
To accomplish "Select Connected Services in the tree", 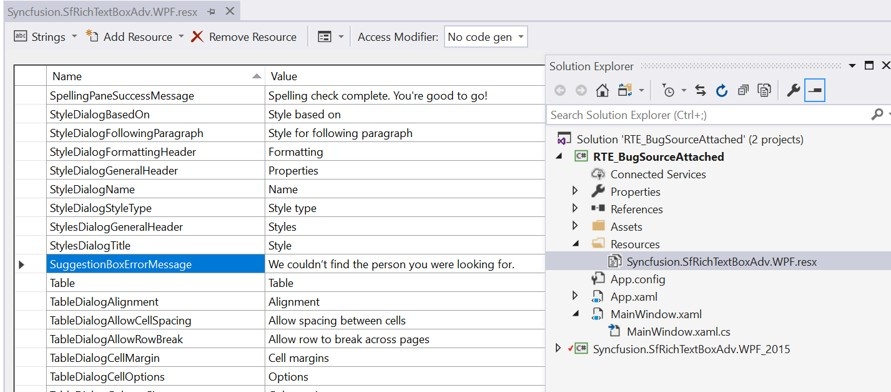I will point(658,174).
